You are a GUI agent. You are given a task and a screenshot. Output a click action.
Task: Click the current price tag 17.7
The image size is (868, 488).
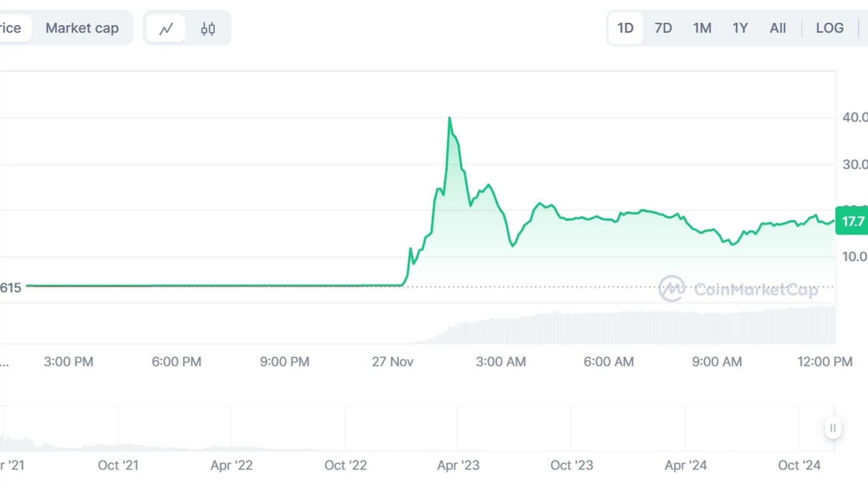pos(851,221)
